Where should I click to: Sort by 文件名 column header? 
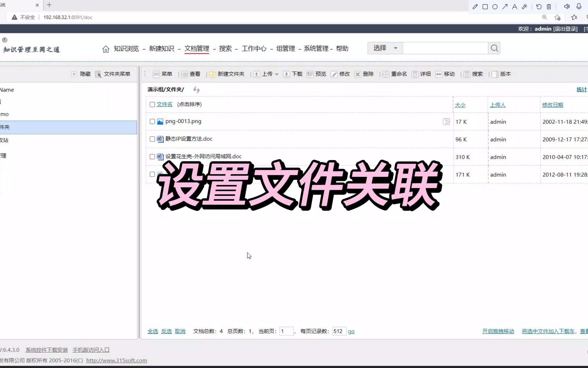pyautogui.click(x=164, y=104)
